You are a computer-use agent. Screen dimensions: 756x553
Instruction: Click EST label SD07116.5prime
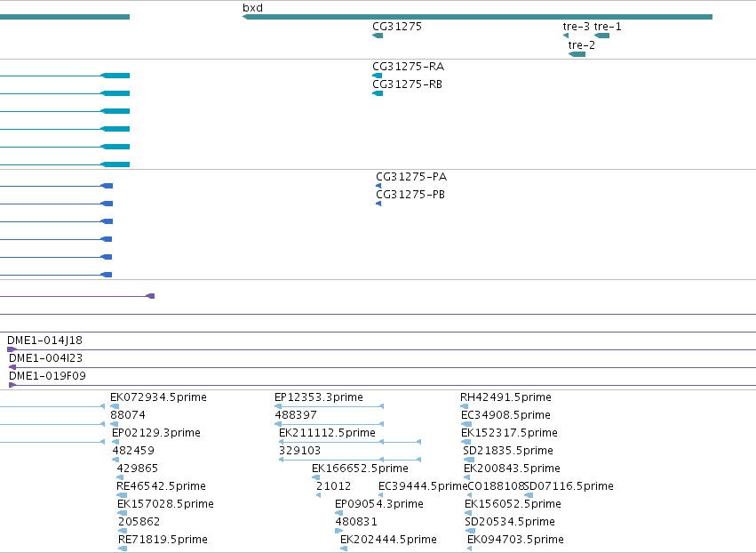(569, 486)
